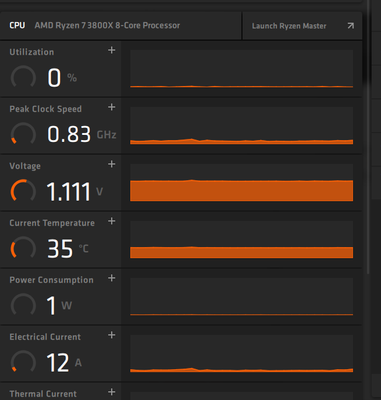Click the Electrical Current metric label
This screenshot has width=381, height=400.
[45, 337]
